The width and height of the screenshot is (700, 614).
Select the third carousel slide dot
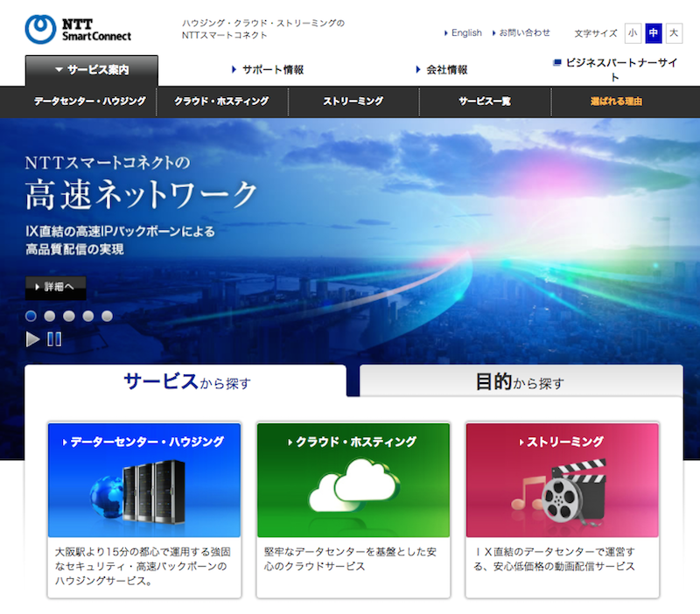[x=69, y=316]
